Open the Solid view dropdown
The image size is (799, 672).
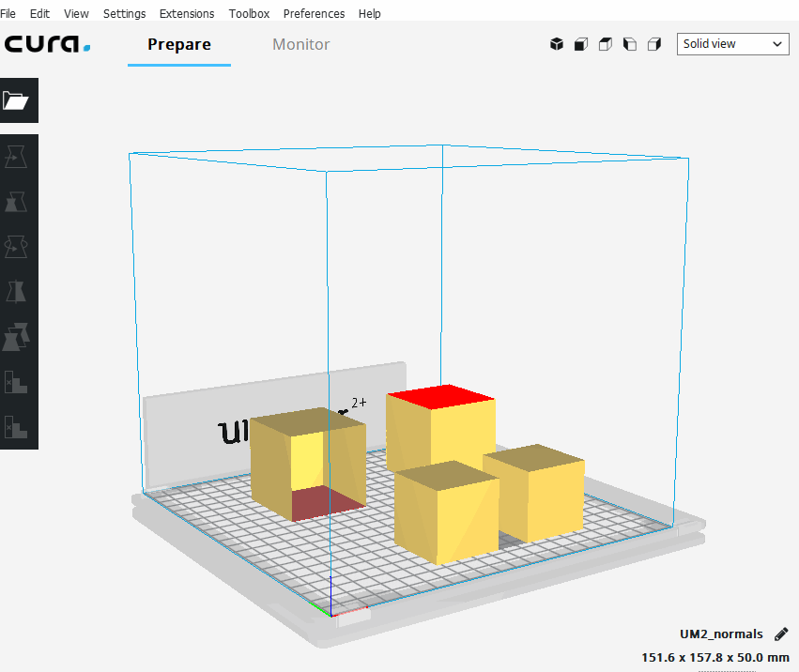(732, 43)
